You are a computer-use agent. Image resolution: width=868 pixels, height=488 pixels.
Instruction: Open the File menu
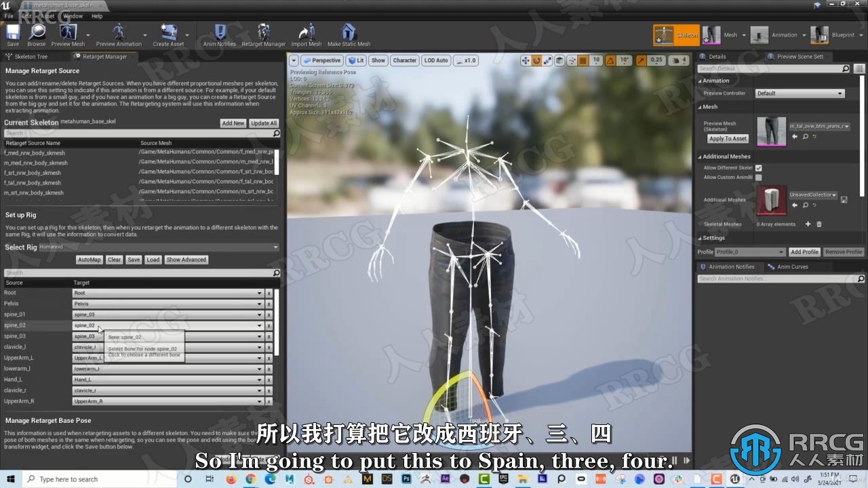pos(9,16)
